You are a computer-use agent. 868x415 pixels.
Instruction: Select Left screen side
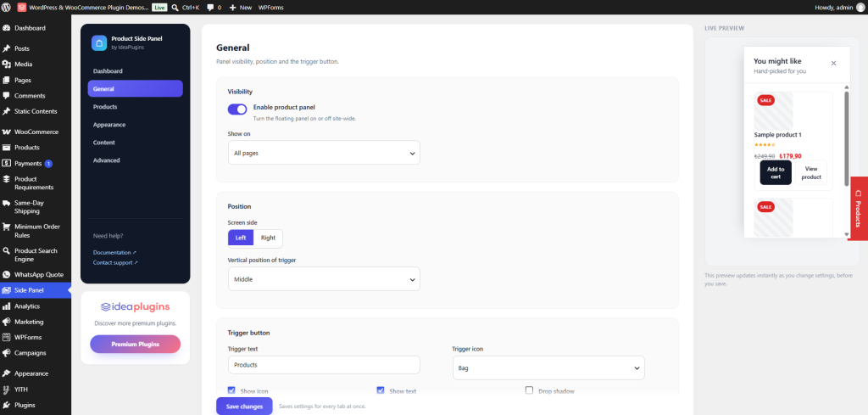pos(241,238)
